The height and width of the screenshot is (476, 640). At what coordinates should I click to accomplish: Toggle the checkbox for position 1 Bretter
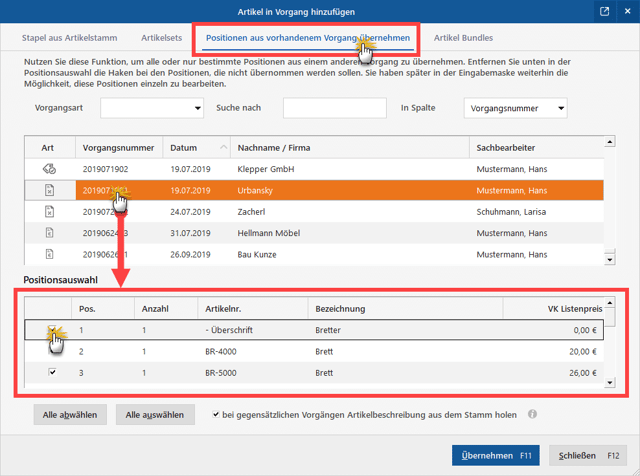tap(52, 330)
